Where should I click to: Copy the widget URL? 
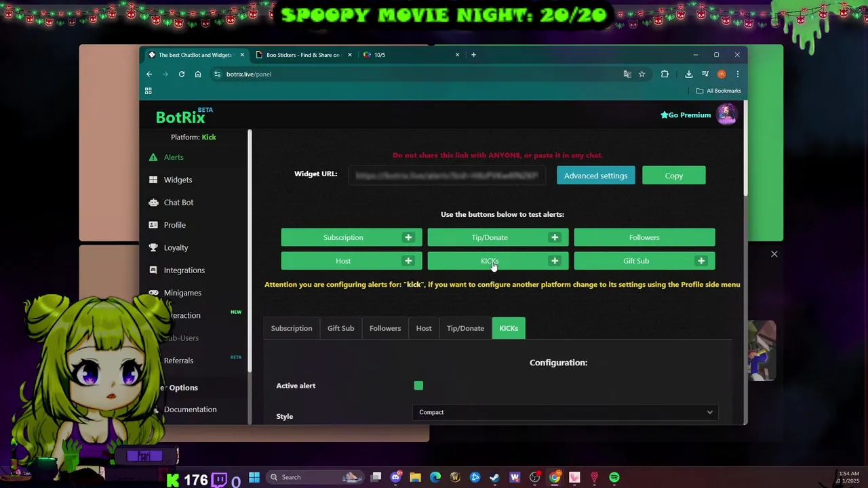(674, 176)
